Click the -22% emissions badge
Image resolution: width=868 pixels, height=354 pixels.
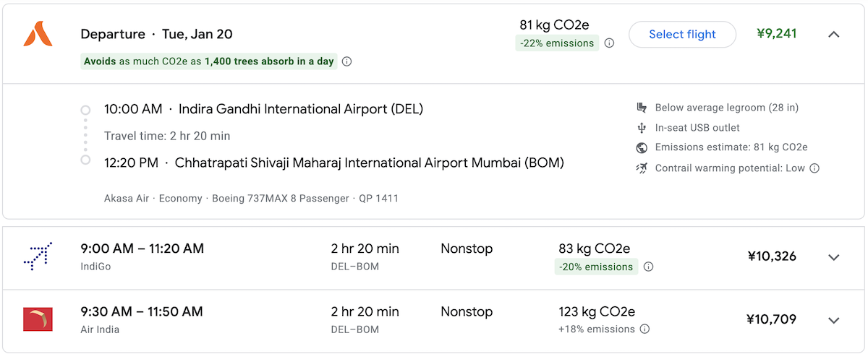(556, 43)
